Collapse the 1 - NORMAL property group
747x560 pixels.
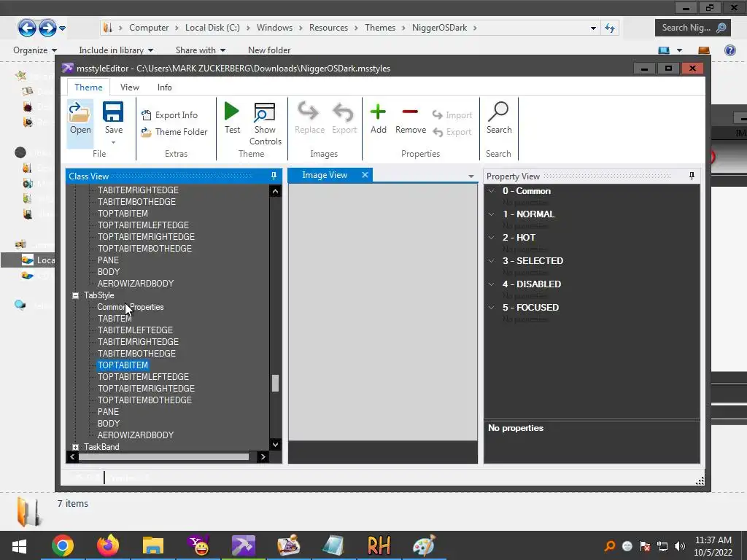(491, 214)
